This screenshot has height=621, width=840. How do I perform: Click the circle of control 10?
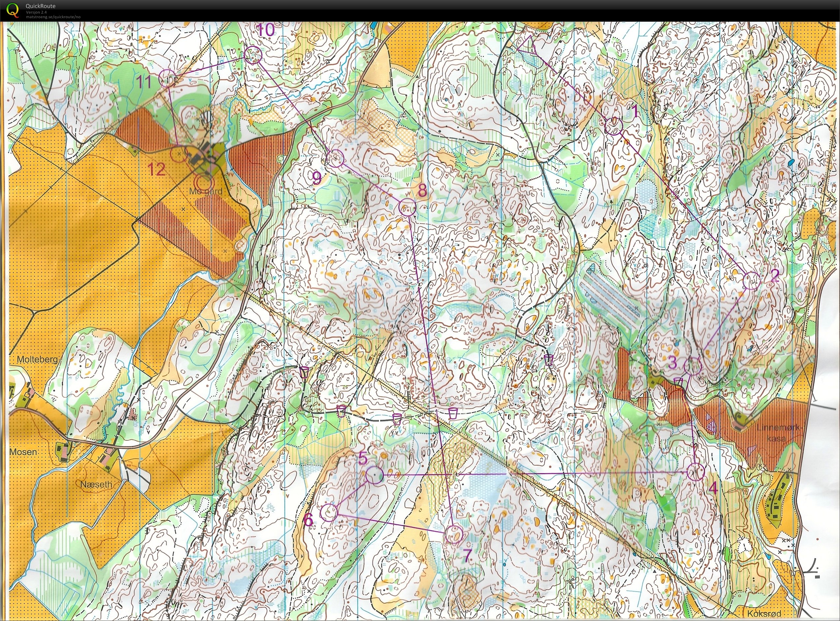253,55
